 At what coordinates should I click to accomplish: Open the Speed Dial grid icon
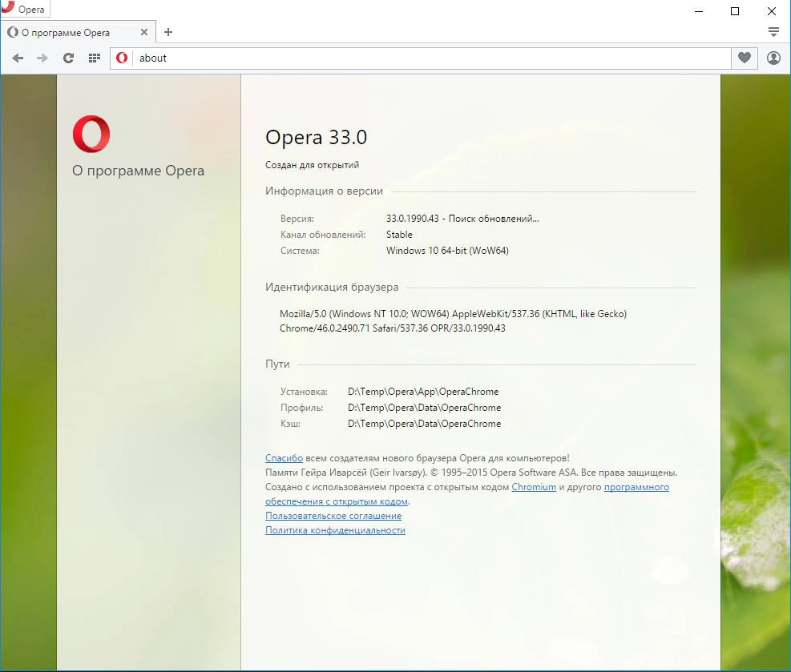tap(95, 58)
